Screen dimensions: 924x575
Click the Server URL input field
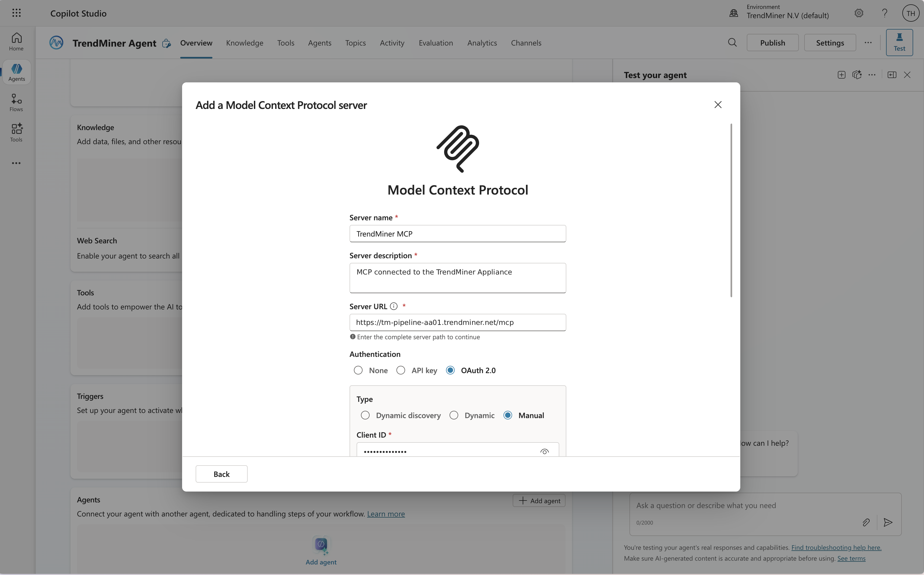[457, 322]
